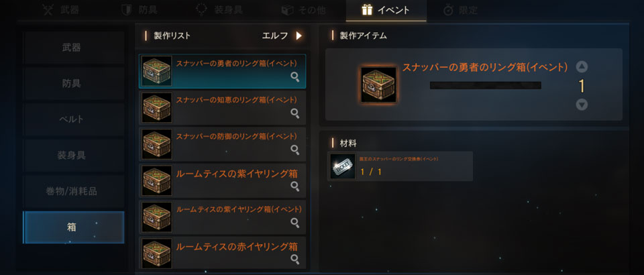Open the その他 top tab
644x275 pixels.
[304, 10]
